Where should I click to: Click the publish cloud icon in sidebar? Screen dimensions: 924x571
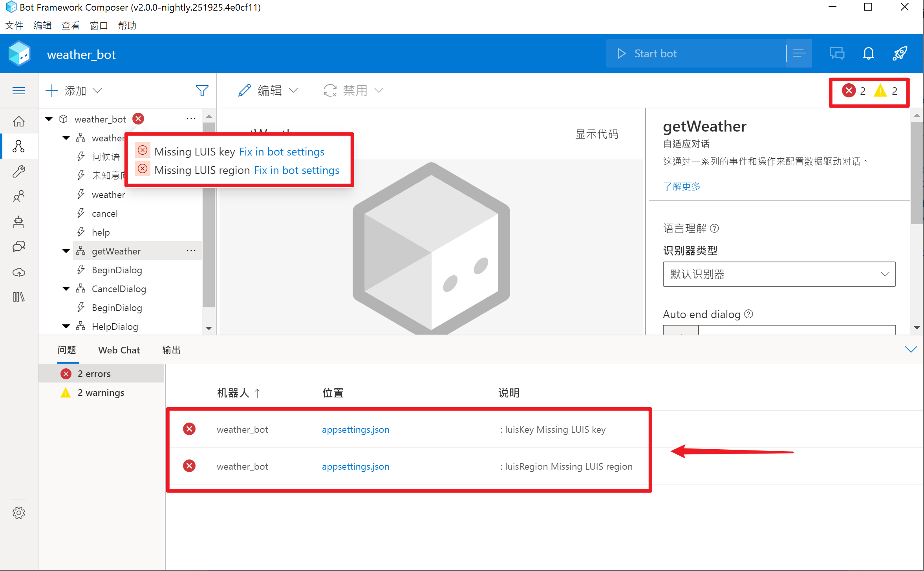(x=18, y=272)
